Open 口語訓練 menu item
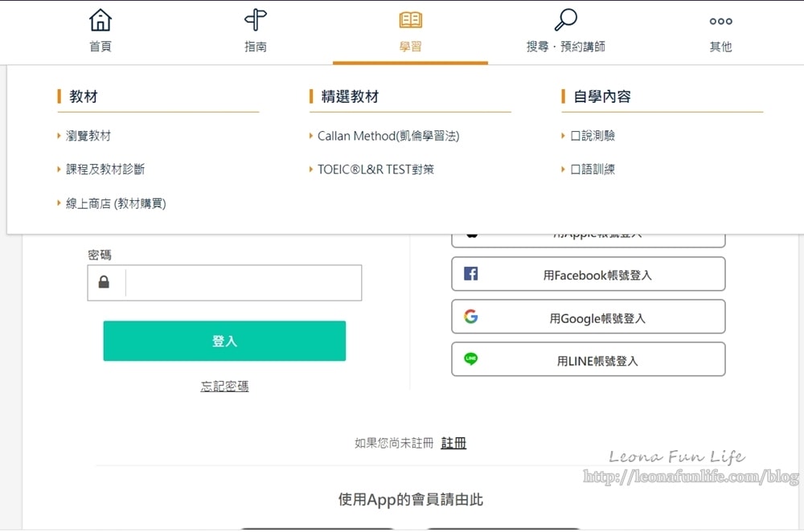Screen dimensions: 804x532 click(593, 170)
